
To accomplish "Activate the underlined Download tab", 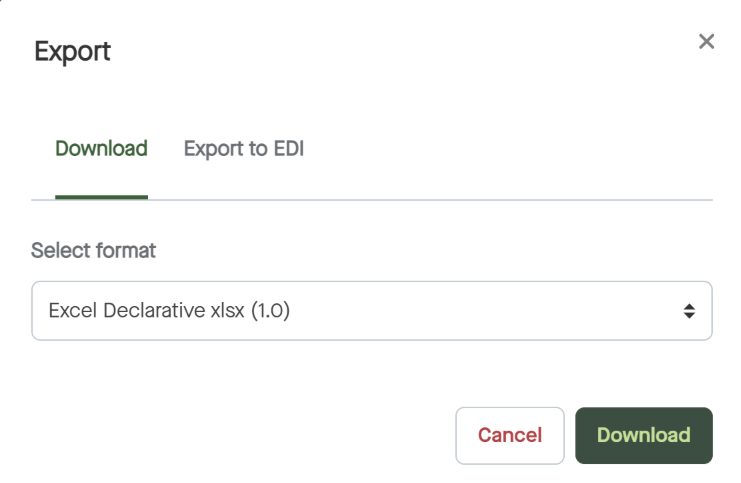I will tap(101, 149).
